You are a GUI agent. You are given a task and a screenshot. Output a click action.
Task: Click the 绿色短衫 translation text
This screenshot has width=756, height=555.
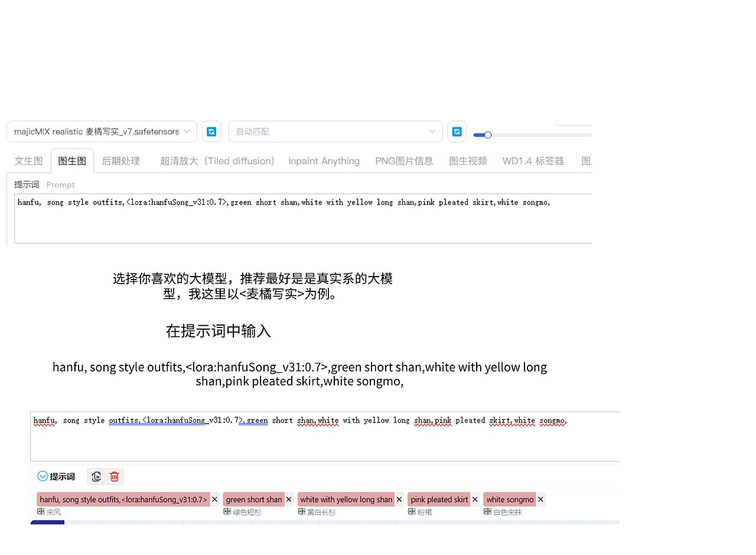[x=247, y=512]
